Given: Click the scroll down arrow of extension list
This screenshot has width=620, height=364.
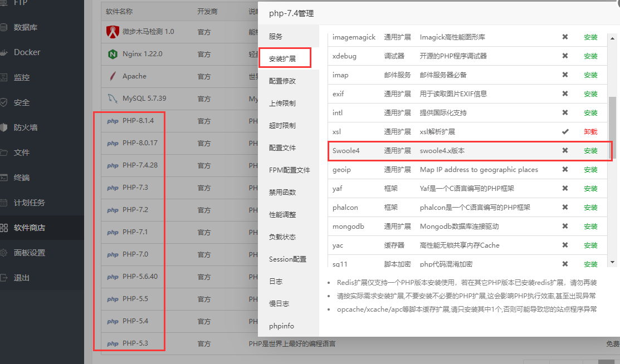Looking at the screenshot, I should pyautogui.click(x=612, y=262).
